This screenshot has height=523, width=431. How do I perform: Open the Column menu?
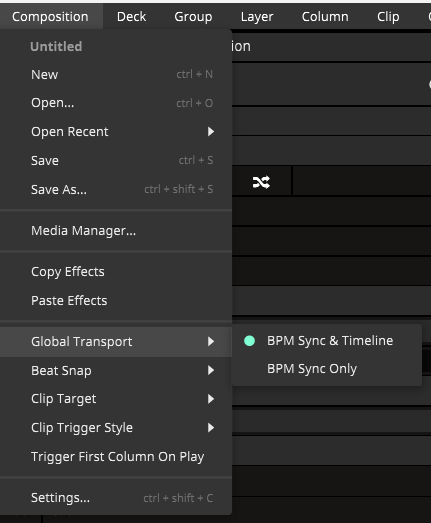325,16
